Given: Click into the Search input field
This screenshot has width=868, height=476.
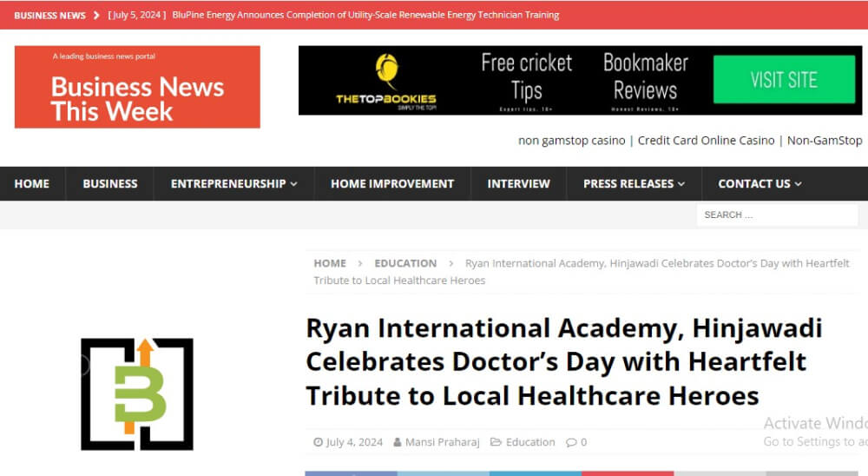Looking at the screenshot, I should pos(777,215).
